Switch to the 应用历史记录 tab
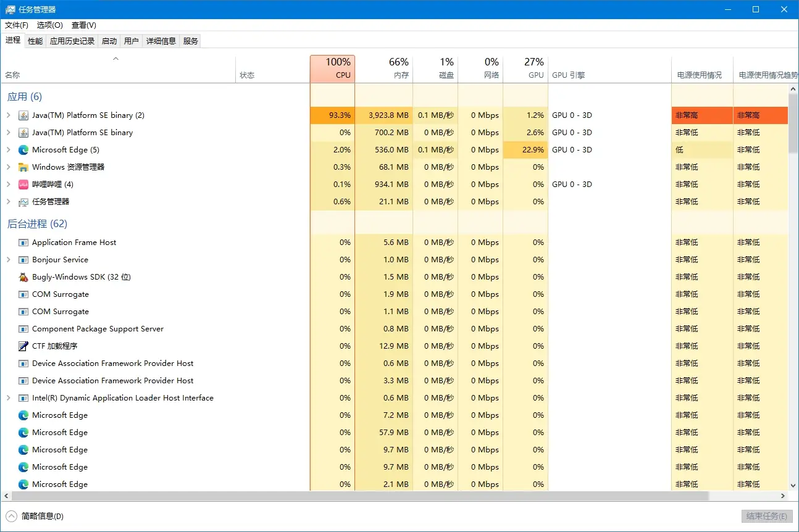This screenshot has height=532, width=799. click(72, 41)
